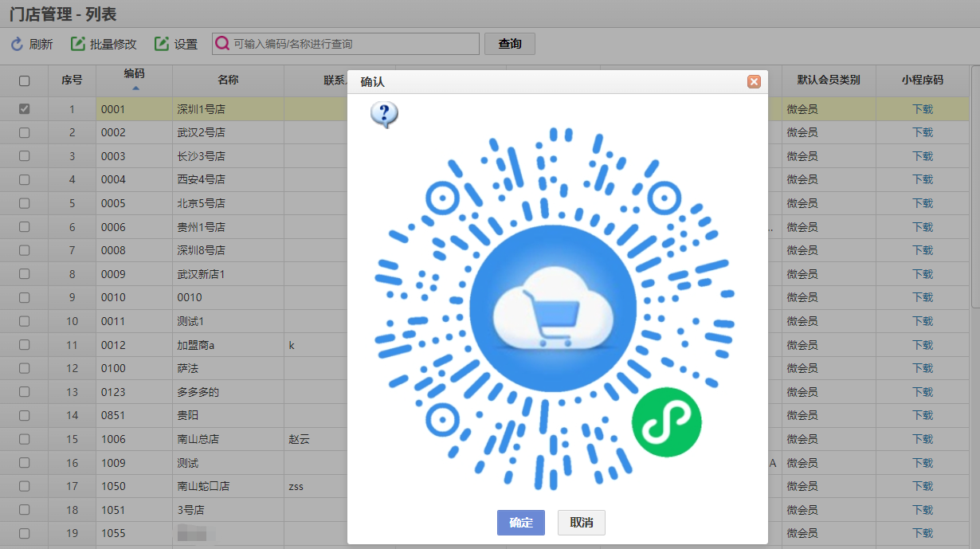Check the checkbox for 加盟商a
980x549 pixels.
24,345
